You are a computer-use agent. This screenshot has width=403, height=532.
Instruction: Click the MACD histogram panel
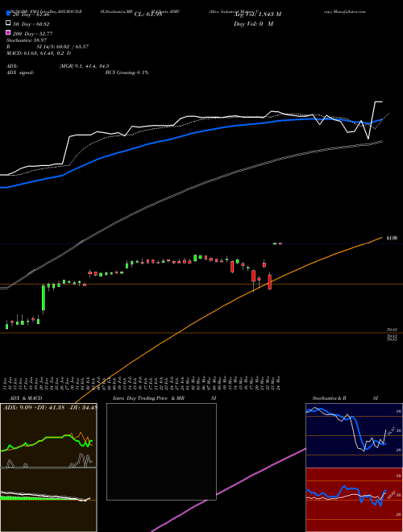pos(48,500)
